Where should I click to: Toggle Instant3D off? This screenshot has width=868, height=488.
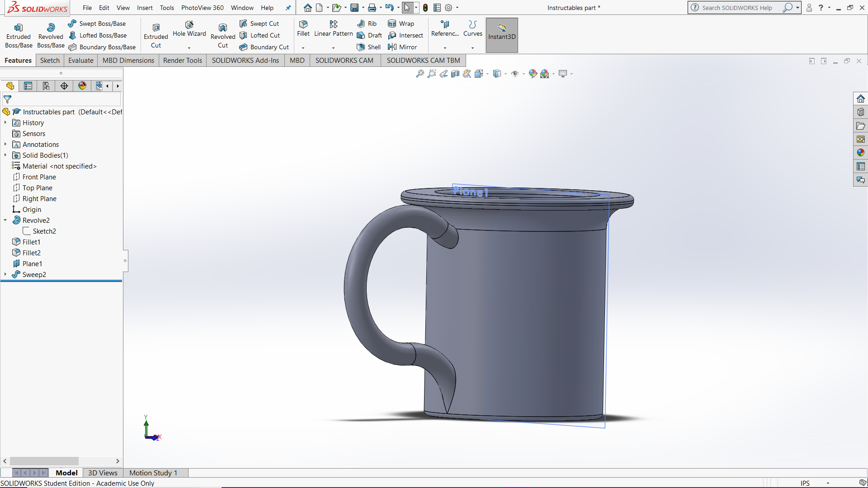click(x=501, y=35)
